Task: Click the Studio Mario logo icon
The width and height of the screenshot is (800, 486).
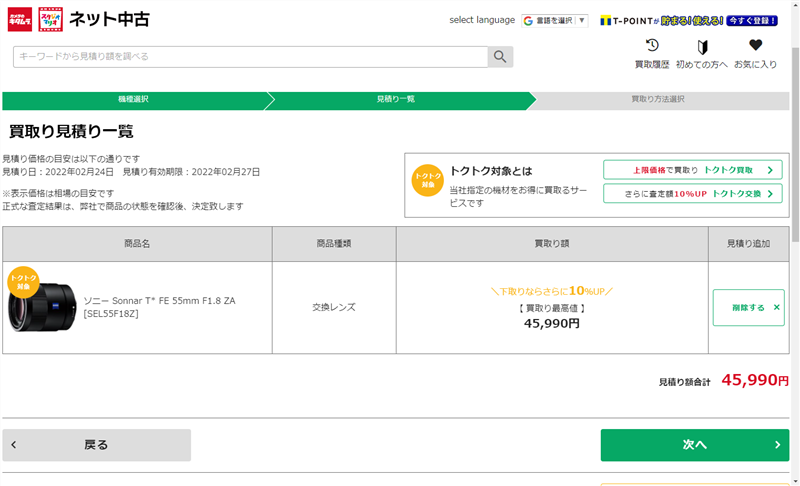Action: [x=51, y=19]
